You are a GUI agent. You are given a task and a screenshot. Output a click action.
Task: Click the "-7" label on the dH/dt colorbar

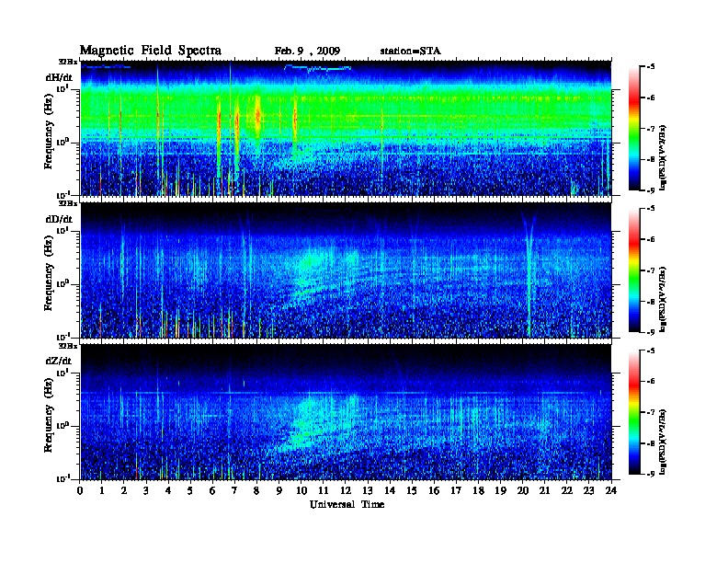click(651, 129)
